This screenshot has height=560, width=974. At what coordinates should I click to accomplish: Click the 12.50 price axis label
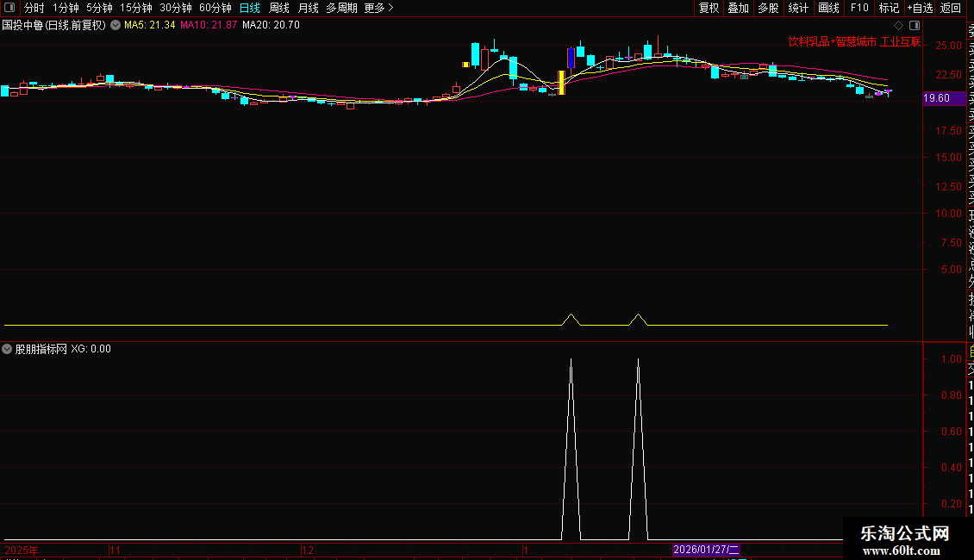point(948,186)
